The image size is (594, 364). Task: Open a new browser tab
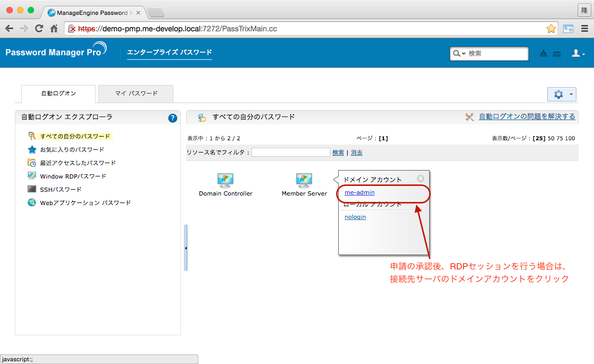[x=156, y=13]
